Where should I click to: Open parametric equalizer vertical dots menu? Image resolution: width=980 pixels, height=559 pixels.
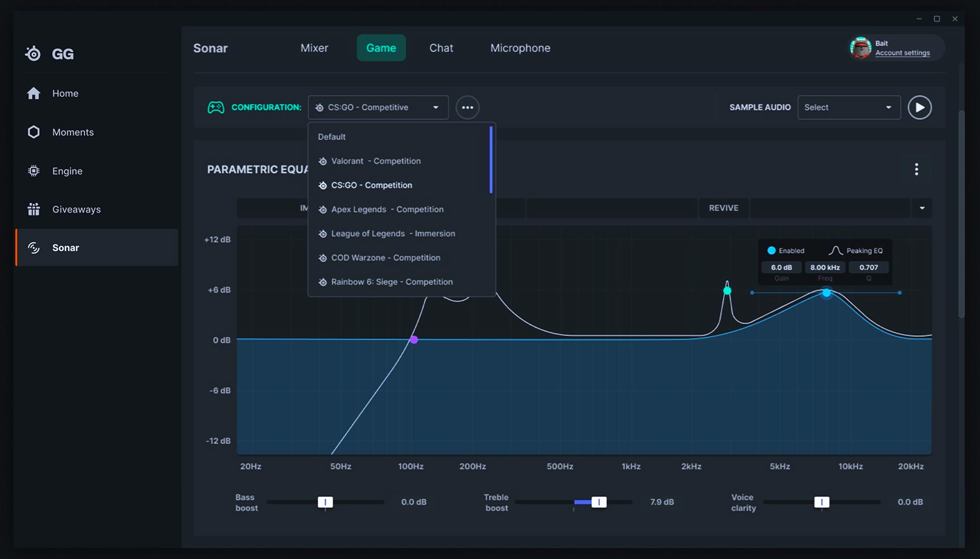point(916,169)
